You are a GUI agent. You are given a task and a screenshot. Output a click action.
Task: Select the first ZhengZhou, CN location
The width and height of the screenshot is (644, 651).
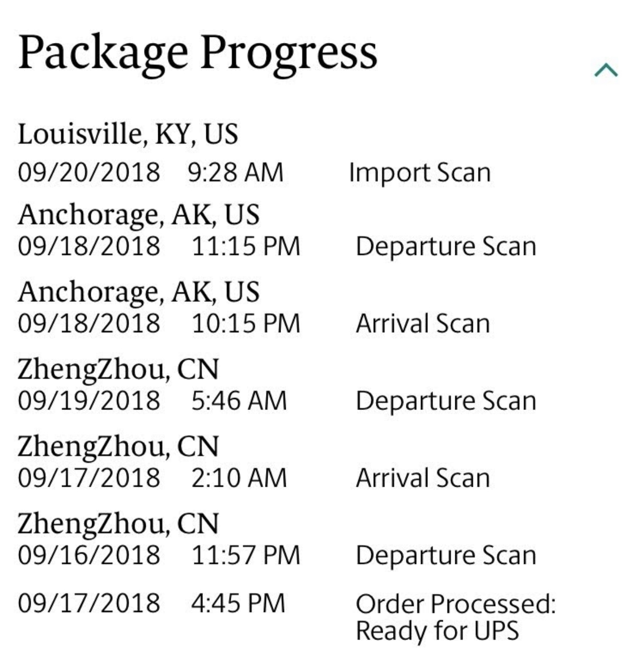tap(118, 370)
